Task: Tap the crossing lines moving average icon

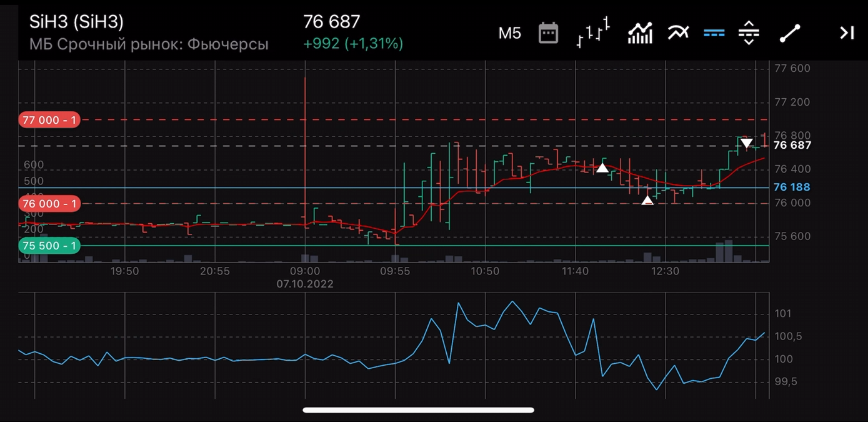Action: point(678,33)
